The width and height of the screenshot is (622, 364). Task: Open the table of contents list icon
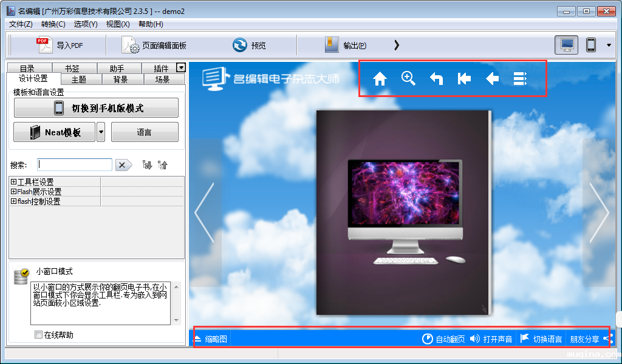coord(520,79)
